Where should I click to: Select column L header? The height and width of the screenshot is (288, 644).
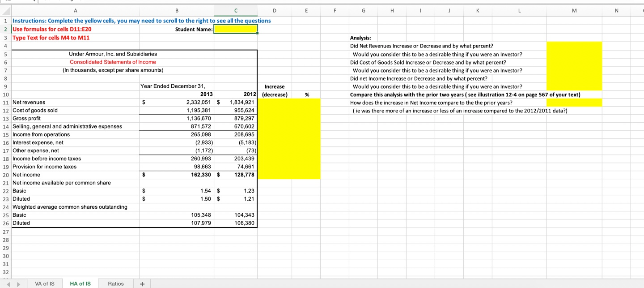click(x=519, y=10)
